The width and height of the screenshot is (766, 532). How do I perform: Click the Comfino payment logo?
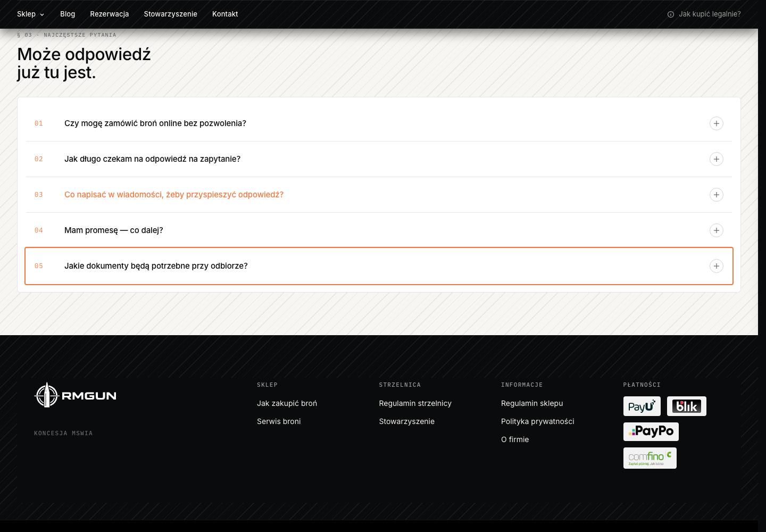pos(650,458)
